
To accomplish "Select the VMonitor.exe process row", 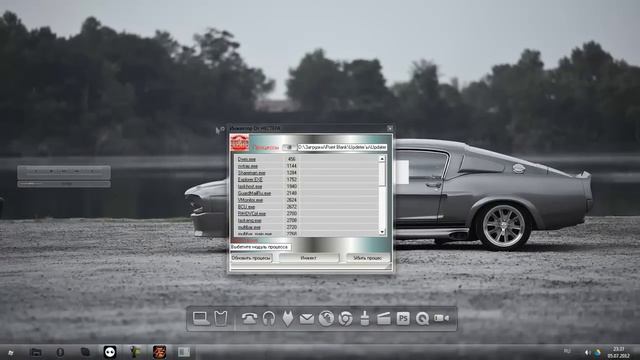I will click(x=307, y=200).
